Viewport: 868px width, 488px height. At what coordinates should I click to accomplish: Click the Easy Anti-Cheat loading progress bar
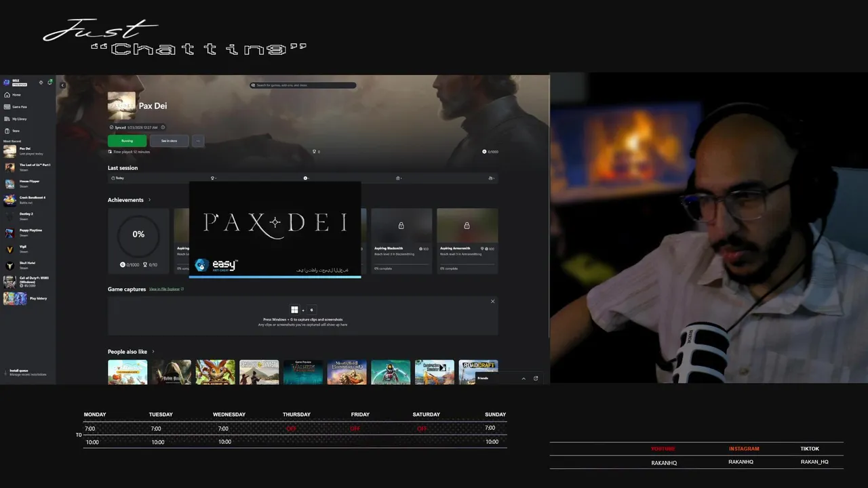275,277
